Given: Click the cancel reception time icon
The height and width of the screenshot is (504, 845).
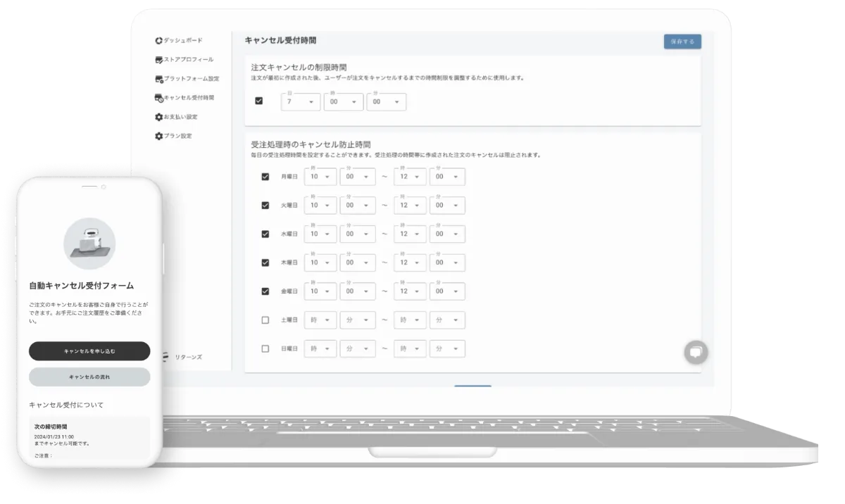Looking at the screenshot, I should [159, 98].
